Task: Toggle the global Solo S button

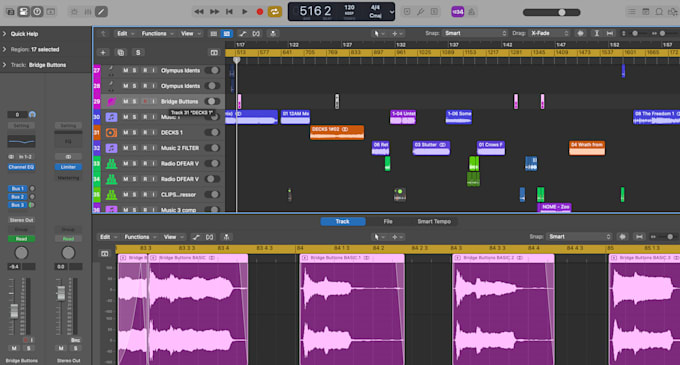Action: pyautogui.click(x=138, y=52)
